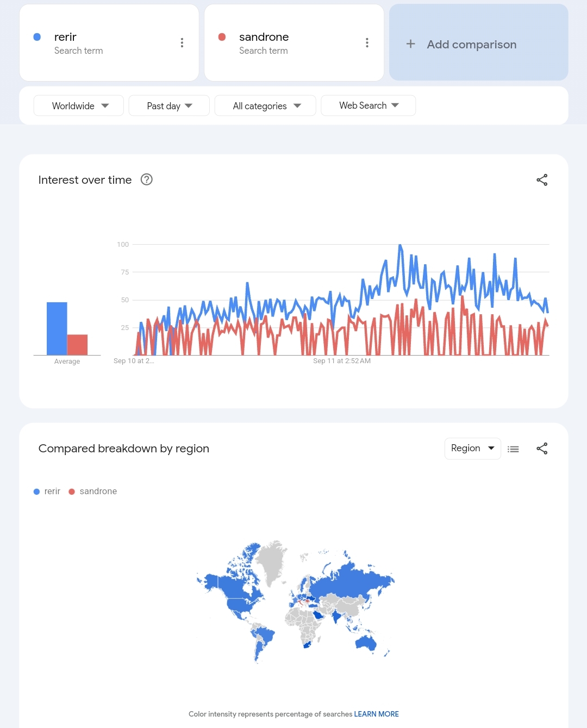587x728 pixels.
Task: Open the Web Search type dropdown
Action: 369,105
